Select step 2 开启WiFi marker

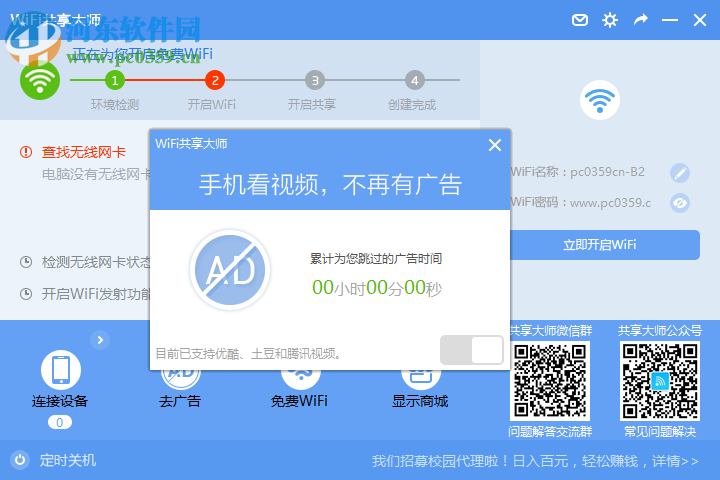[215, 80]
